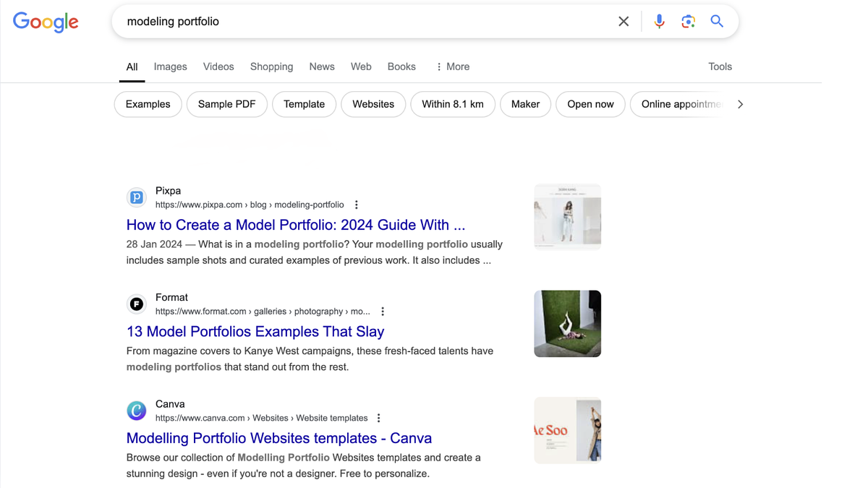Image resolution: width=868 pixels, height=488 pixels.
Task: Switch to the News tab
Action: point(322,67)
